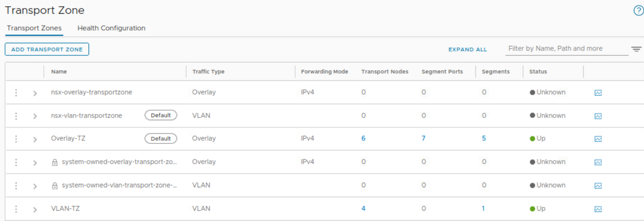Click the Expand All link
Image resolution: width=644 pixels, height=221 pixels.
[x=467, y=49]
